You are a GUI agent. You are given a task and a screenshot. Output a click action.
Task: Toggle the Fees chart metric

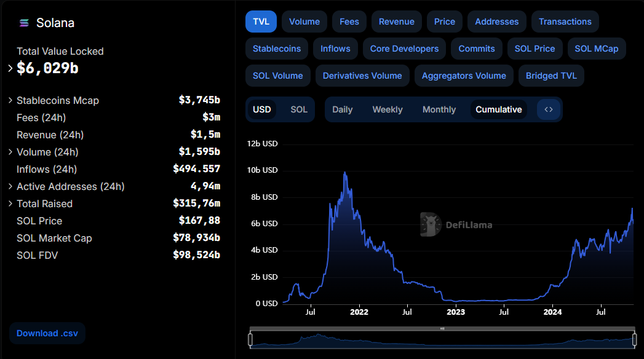coord(349,22)
